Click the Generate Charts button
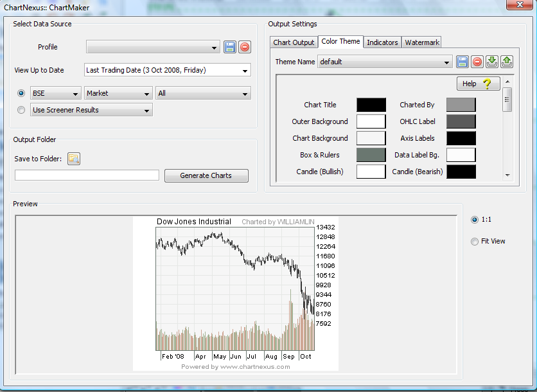The height and width of the screenshot is (392, 537). [206, 175]
